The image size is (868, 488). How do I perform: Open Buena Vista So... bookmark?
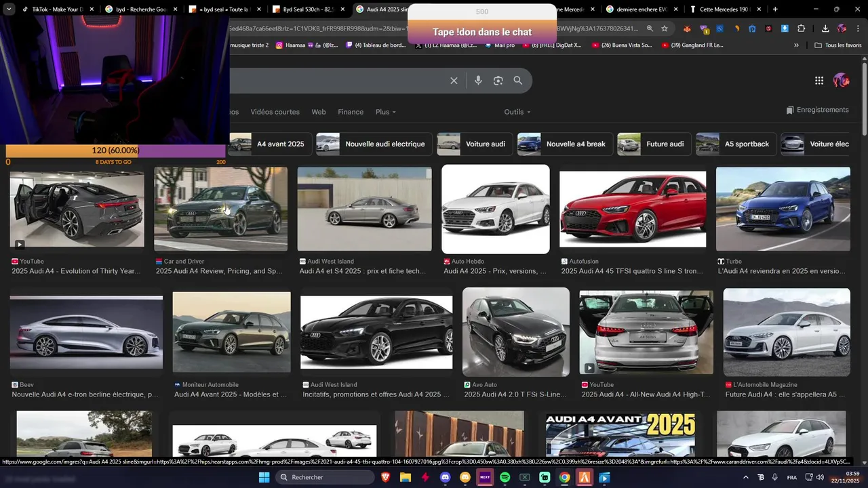pyautogui.click(x=621, y=45)
